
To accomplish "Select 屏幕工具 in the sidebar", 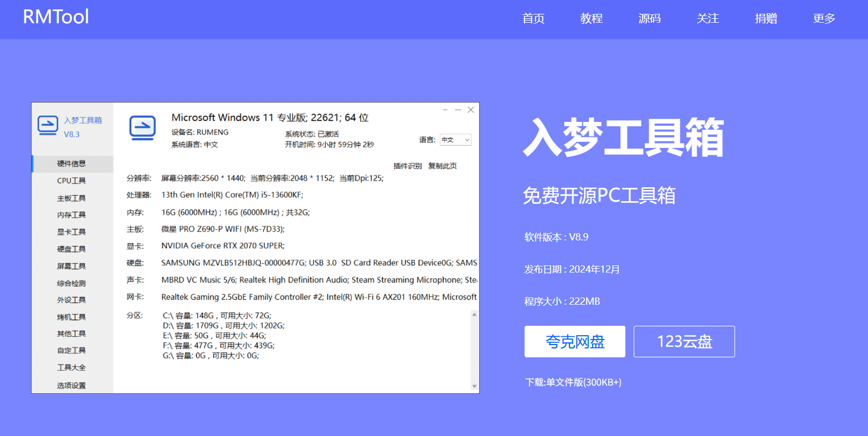I will pyautogui.click(x=72, y=266).
